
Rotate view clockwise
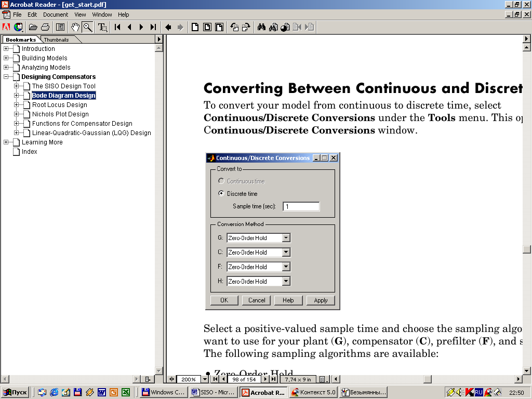coord(246,27)
